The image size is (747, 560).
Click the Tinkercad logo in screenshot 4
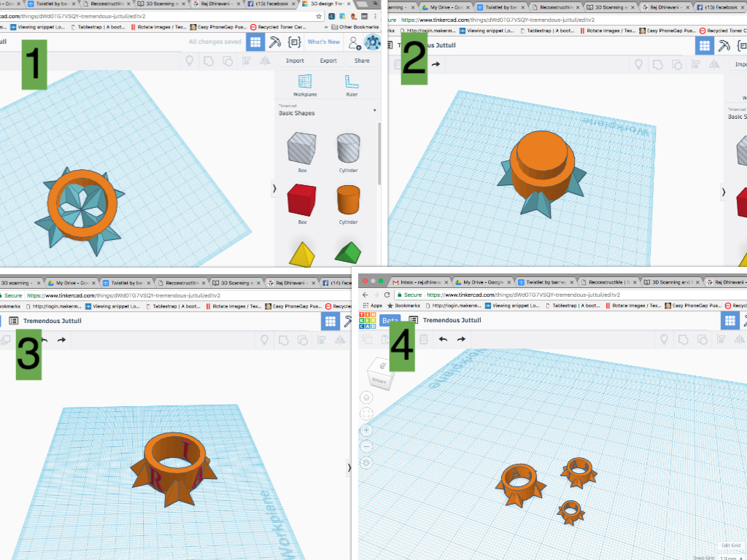(x=368, y=321)
